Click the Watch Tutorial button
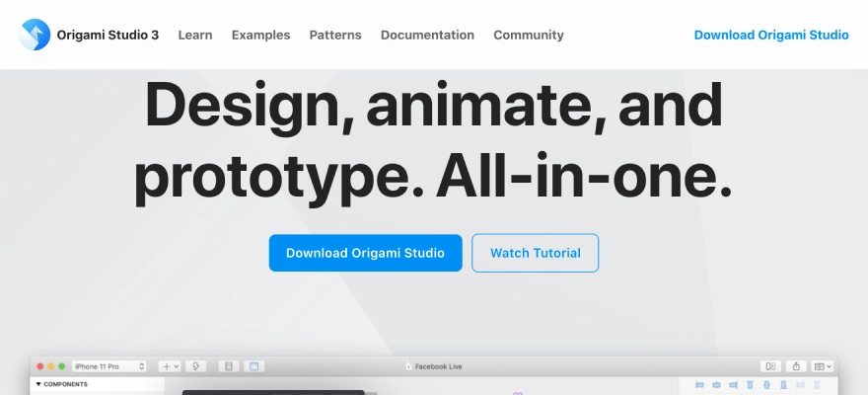The image size is (868, 395). (x=535, y=253)
